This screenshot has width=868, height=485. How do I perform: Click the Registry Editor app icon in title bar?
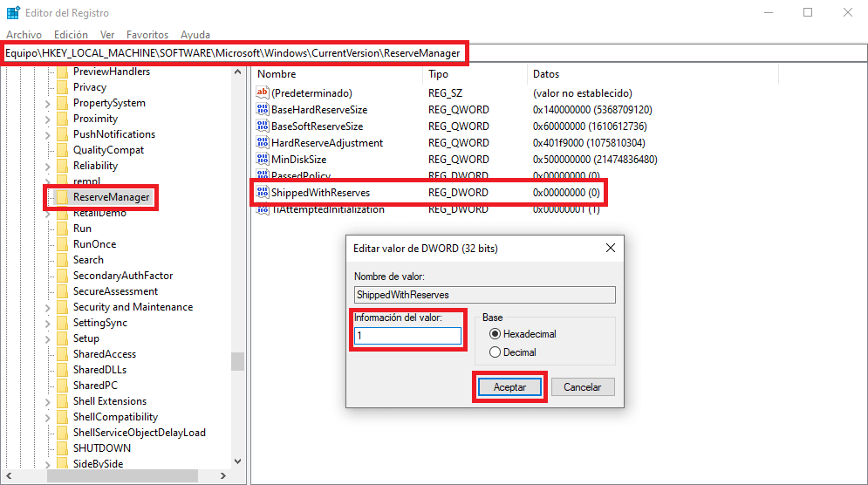13,12
